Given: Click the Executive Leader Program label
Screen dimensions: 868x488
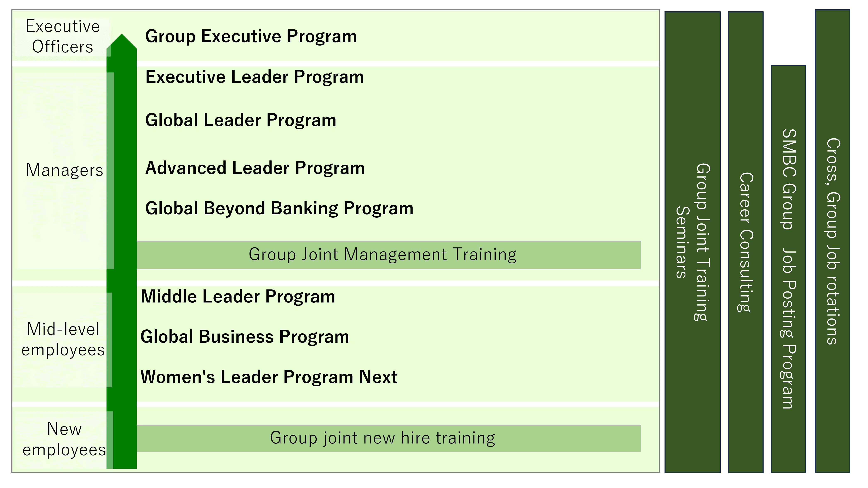Looking at the screenshot, I should pos(255,77).
